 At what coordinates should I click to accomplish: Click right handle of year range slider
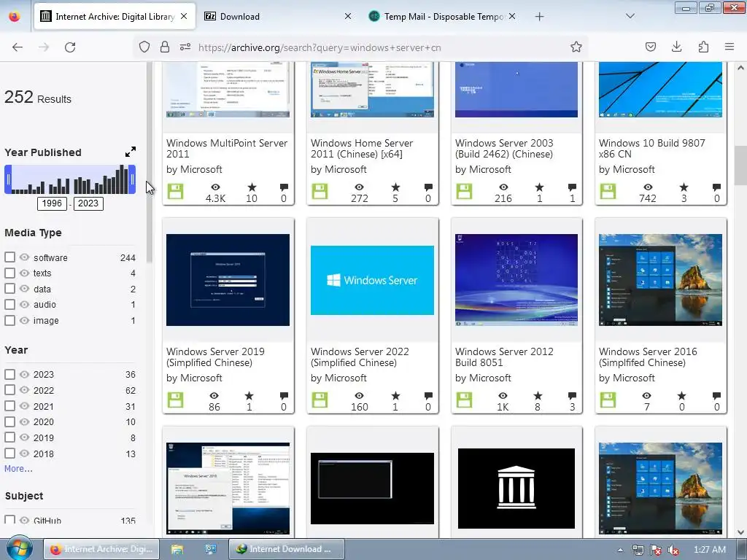coord(132,179)
